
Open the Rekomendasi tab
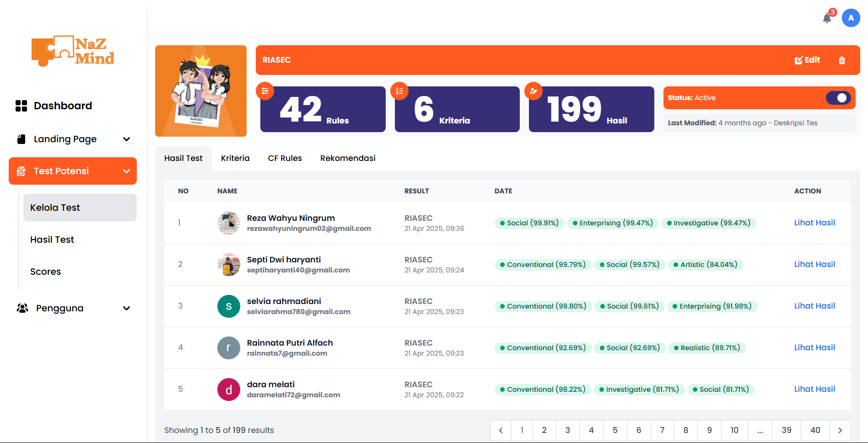click(x=348, y=158)
